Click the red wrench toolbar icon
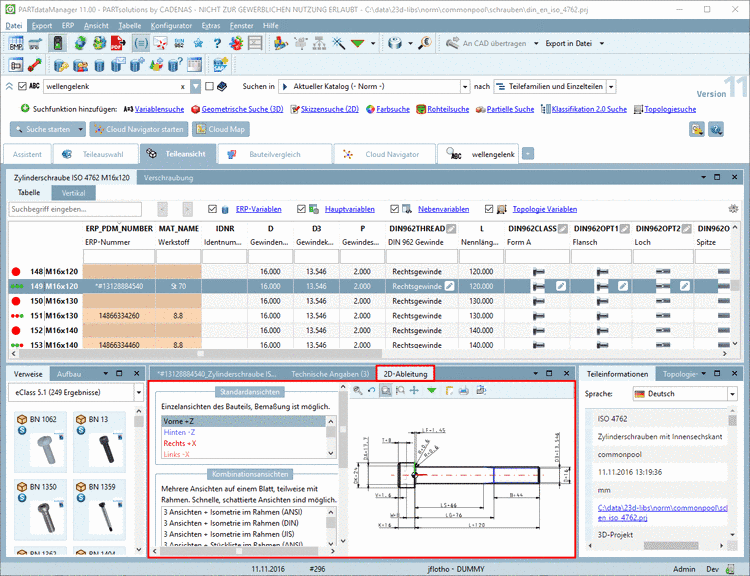Image resolution: width=750 pixels, height=576 pixels. 35,64
